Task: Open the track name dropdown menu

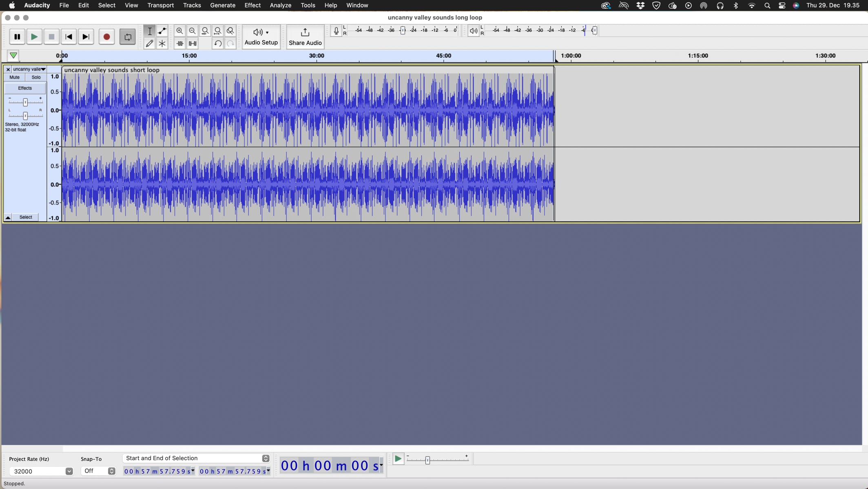Action: pyautogui.click(x=29, y=69)
